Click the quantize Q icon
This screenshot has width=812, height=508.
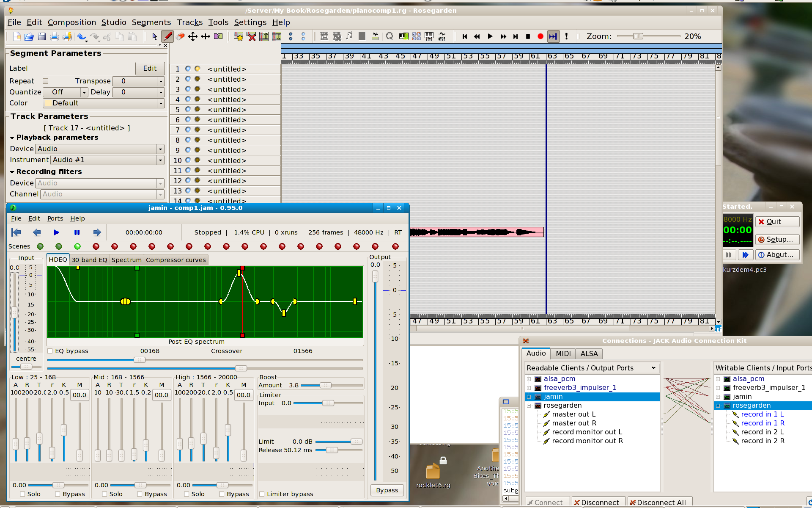(x=390, y=37)
